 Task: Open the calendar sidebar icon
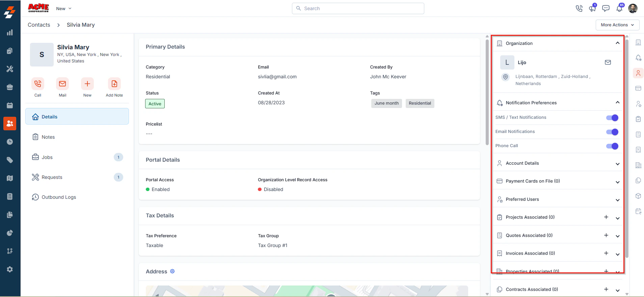coord(10,105)
